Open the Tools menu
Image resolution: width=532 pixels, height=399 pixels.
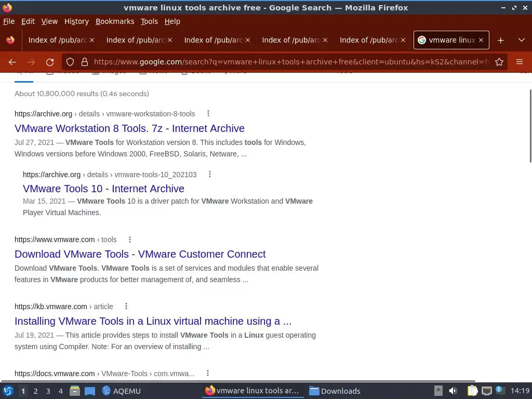[x=149, y=21]
